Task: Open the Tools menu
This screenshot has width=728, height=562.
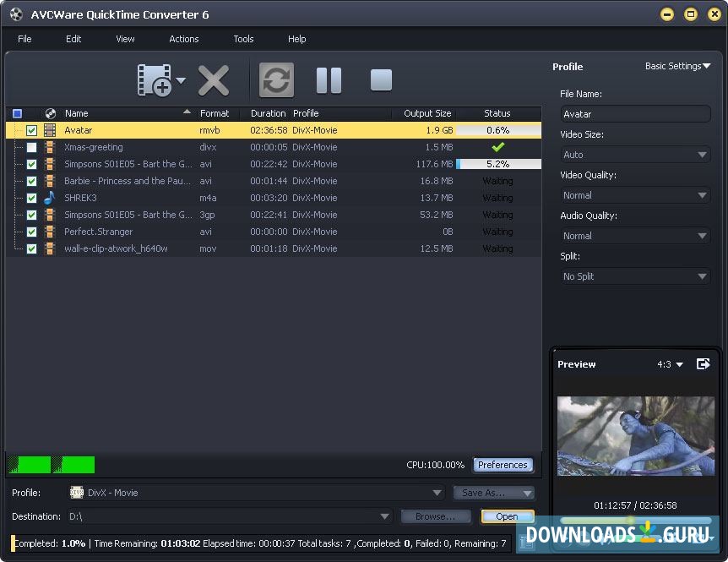Action: pos(243,39)
